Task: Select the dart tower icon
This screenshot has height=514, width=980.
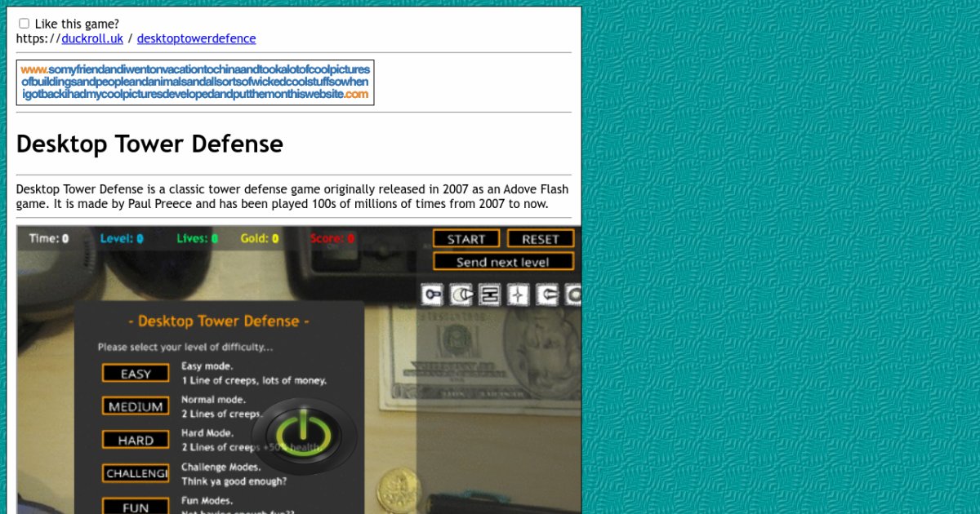Action: pyautogui.click(x=546, y=295)
